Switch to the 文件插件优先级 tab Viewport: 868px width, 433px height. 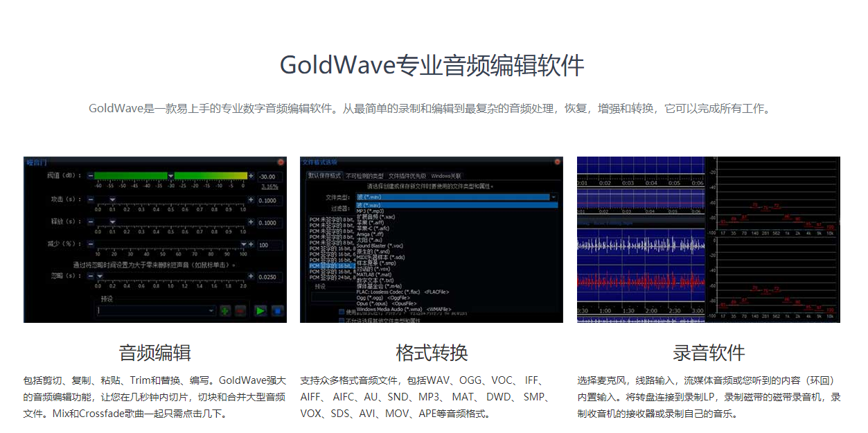coord(407,176)
